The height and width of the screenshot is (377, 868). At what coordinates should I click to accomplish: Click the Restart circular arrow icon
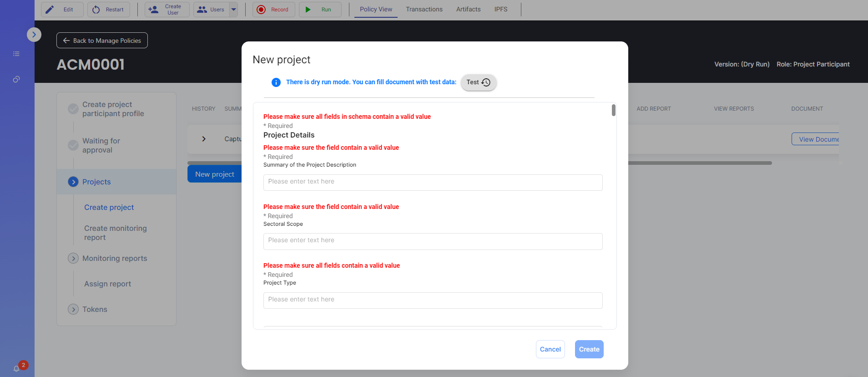[96, 10]
